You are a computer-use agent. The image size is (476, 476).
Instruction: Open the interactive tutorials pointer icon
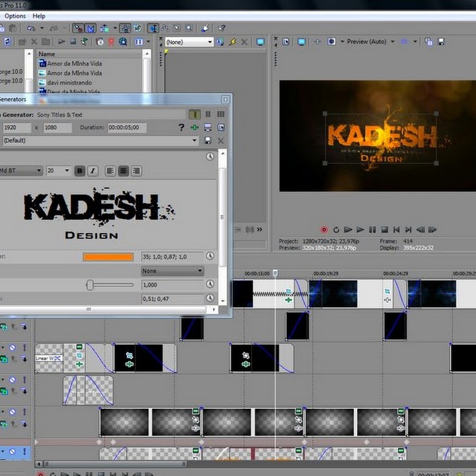(x=206, y=28)
